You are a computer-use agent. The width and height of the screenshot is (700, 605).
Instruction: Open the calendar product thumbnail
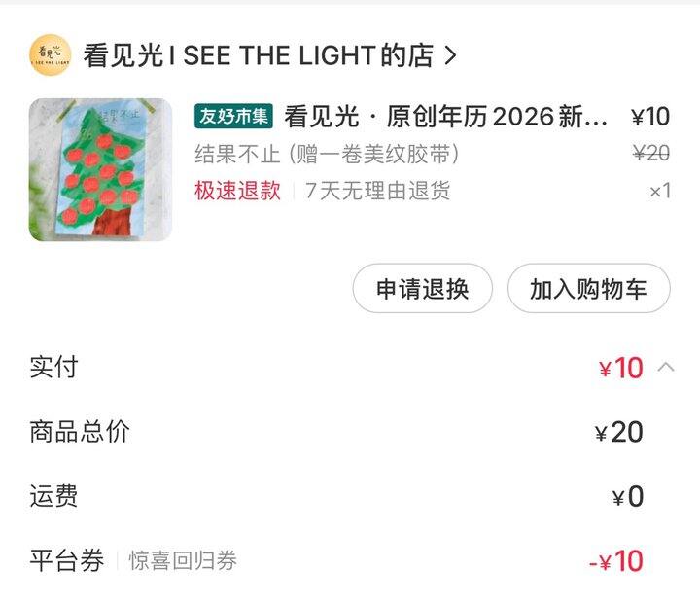point(100,169)
